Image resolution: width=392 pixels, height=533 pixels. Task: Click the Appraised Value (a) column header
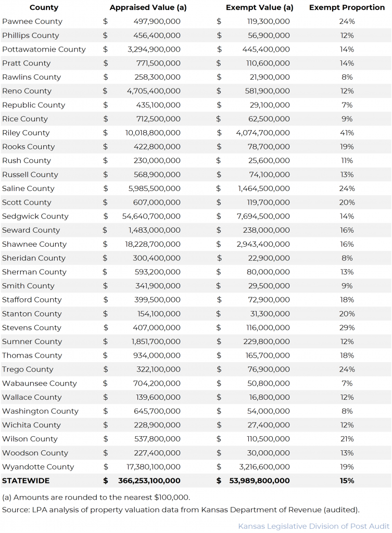(x=148, y=8)
